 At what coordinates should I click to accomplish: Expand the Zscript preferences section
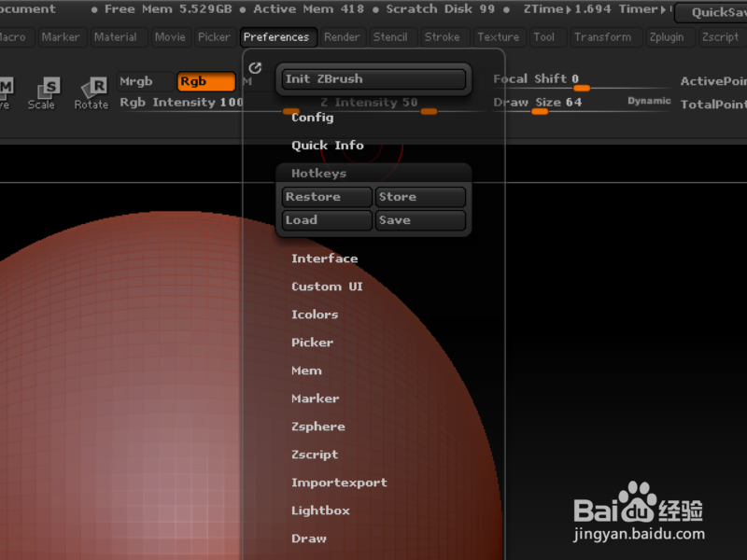pyautogui.click(x=315, y=455)
